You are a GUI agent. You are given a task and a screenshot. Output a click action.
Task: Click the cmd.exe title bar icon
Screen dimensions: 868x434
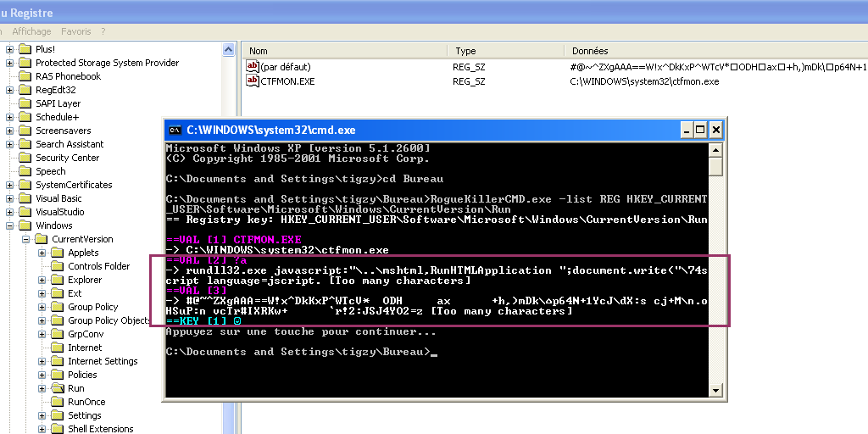coord(175,130)
